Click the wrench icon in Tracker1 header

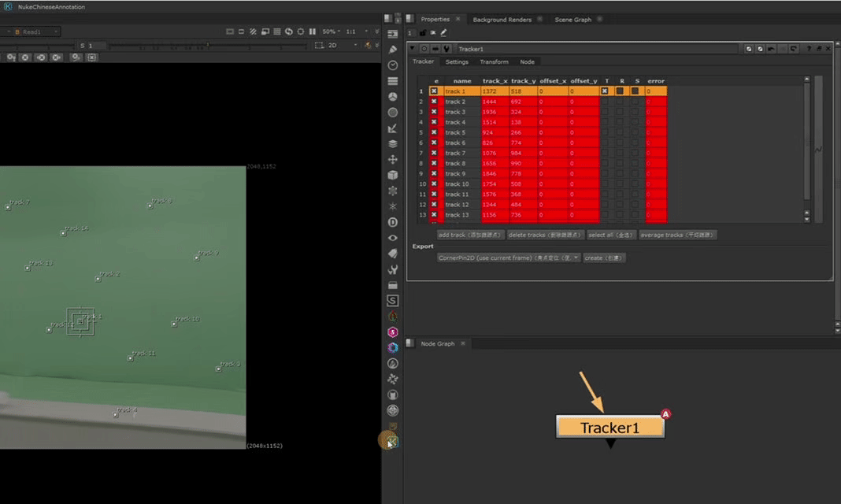446,49
